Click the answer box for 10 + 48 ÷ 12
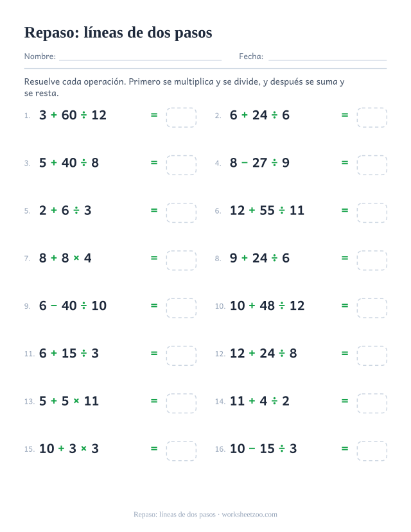The width and height of the screenshot is (411, 532). coord(372,308)
